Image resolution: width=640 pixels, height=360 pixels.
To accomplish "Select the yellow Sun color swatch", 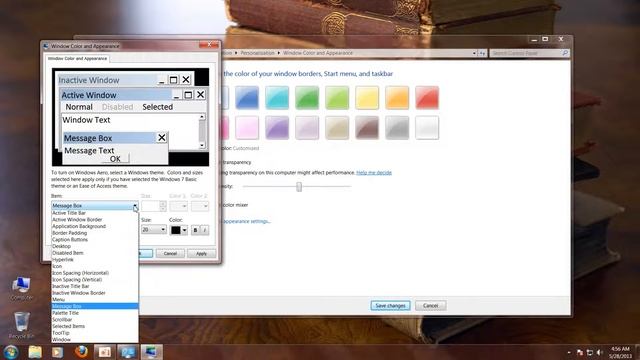I will click(x=367, y=98).
